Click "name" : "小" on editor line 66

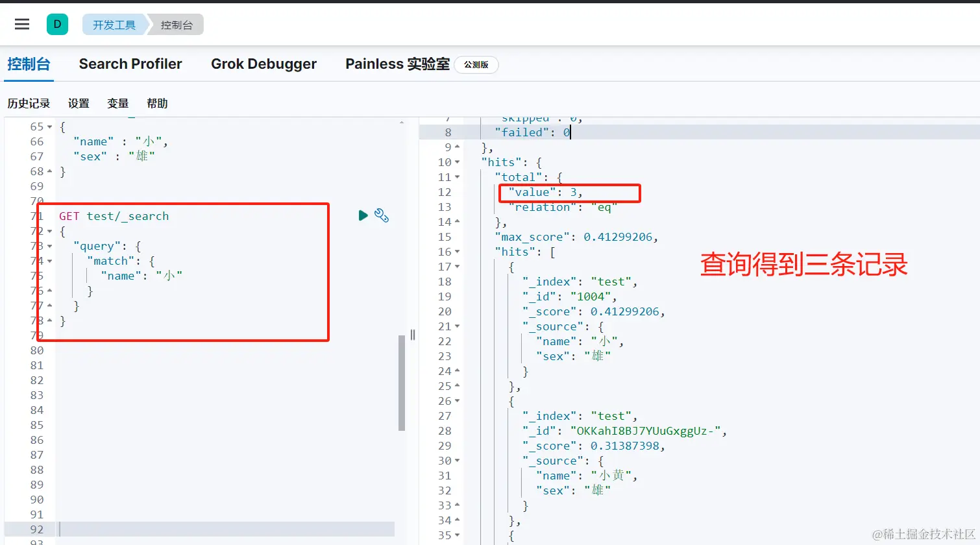121,141
